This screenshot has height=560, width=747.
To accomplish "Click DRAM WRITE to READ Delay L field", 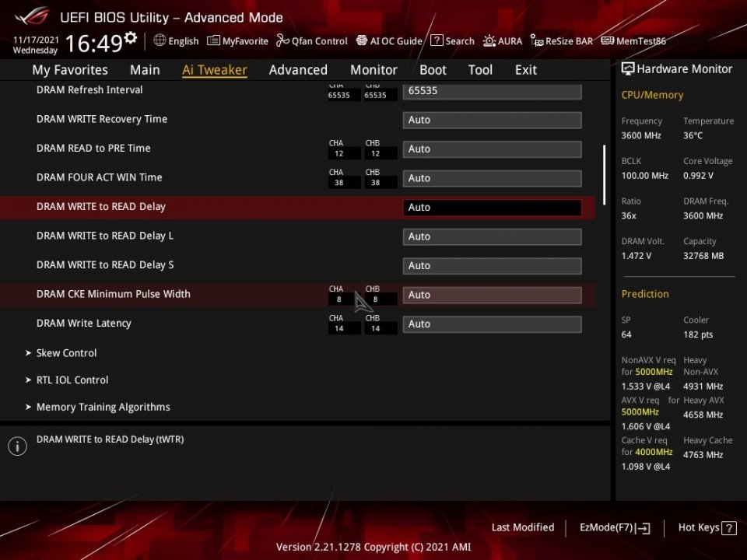I will point(492,236).
